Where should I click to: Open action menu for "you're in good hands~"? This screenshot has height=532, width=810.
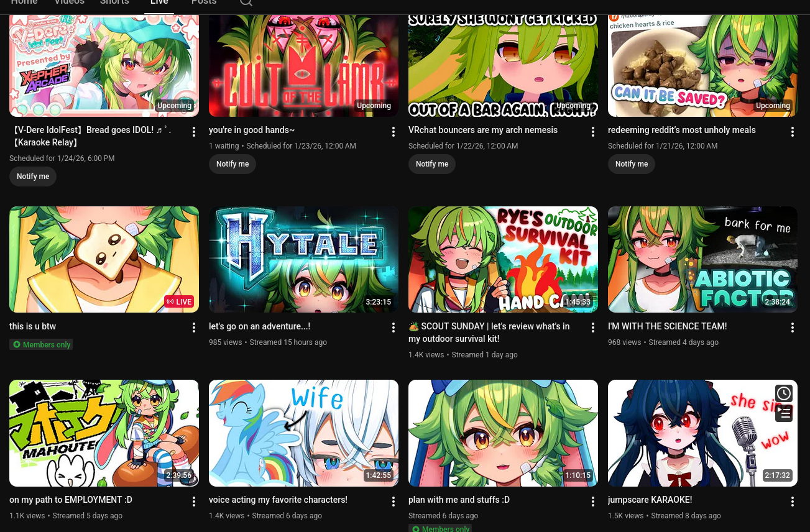[x=393, y=132]
